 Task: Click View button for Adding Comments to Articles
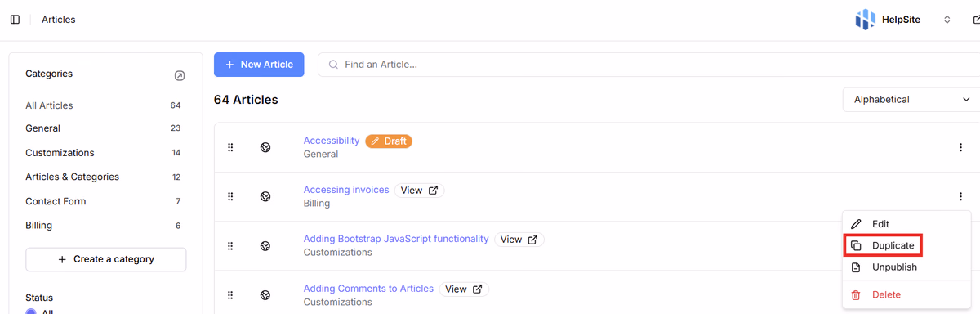[x=464, y=289]
